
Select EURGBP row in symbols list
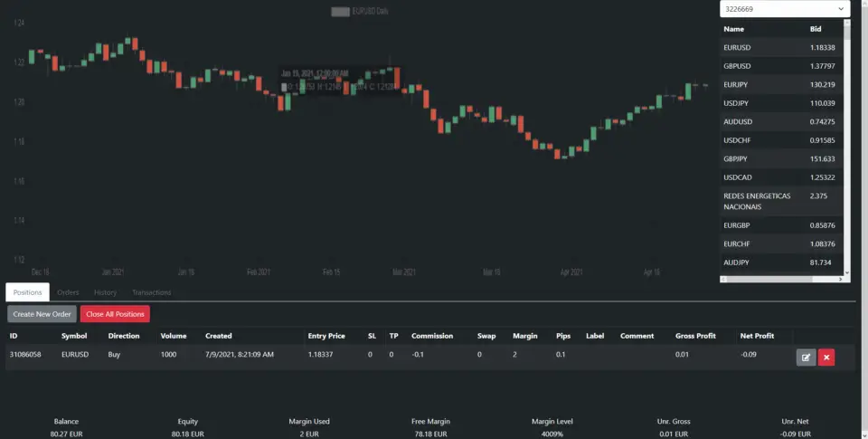[781, 225]
